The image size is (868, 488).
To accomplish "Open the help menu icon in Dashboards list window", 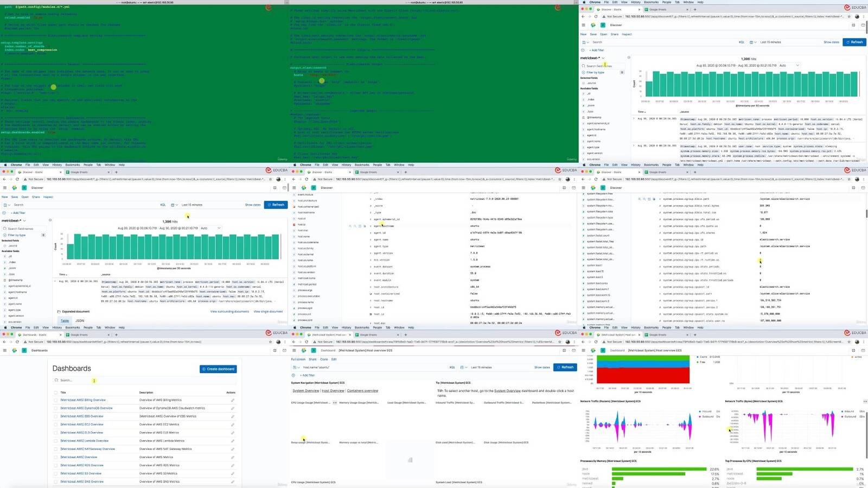I will point(275,351).
